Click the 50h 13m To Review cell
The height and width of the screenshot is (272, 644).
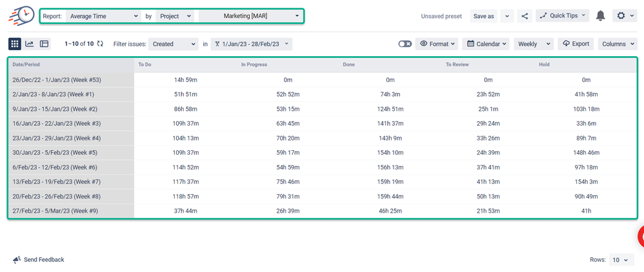pyautogui.click(x=488, y=197)
